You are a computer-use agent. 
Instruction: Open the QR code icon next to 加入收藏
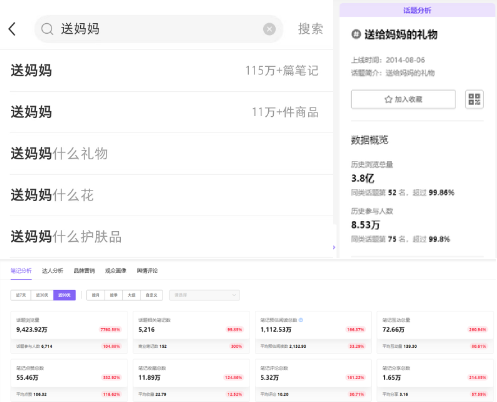click(x=474, y=99)
